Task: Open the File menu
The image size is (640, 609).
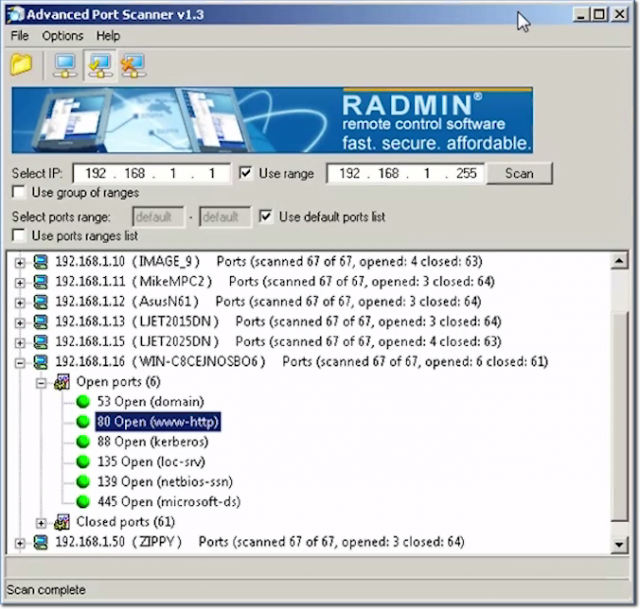Action: [x=20, y=36]
